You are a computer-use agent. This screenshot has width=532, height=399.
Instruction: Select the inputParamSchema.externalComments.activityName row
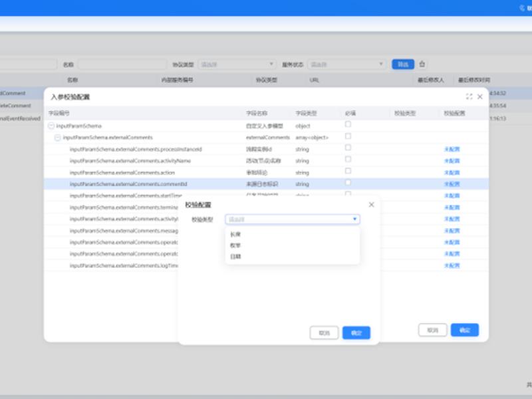[x=267, y=161]
